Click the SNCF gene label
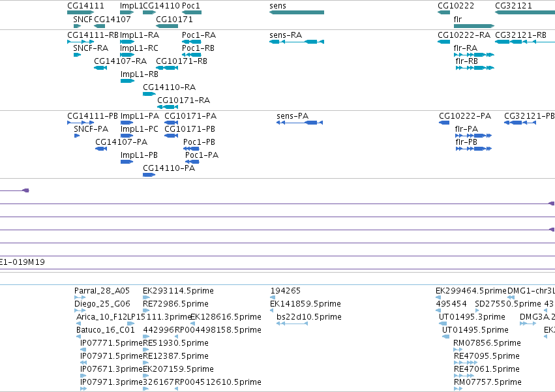555x392 pixels. (x=82, y=19)
